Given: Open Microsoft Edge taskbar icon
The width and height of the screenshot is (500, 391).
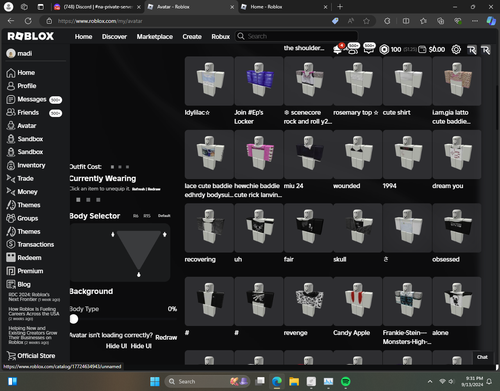Looking at the screenshot, I should (277, 381).
